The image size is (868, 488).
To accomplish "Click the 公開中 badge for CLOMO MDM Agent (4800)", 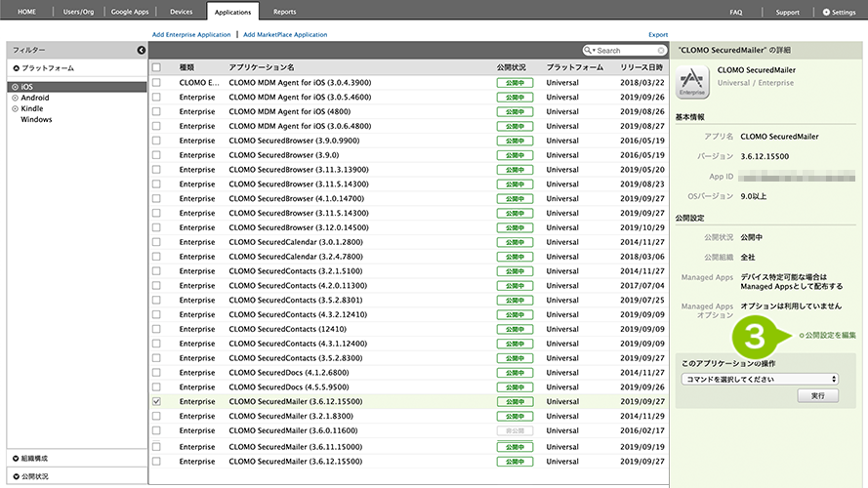I will pyautogui.click(x=515, y=112).
